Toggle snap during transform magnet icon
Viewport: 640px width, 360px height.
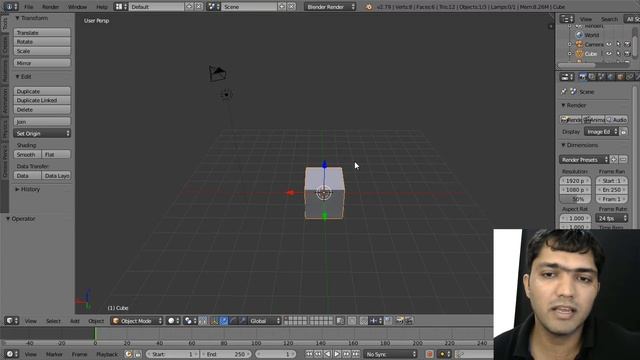(363, 321)
